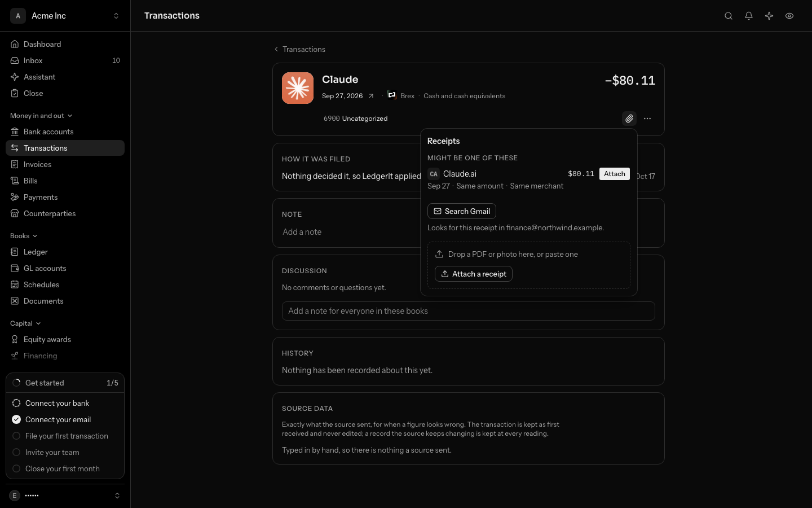Viewport: 812px width, 508px height.
Task: Collapse the Money in and out section
Action: pyautogui.click(x=41, y=116)
